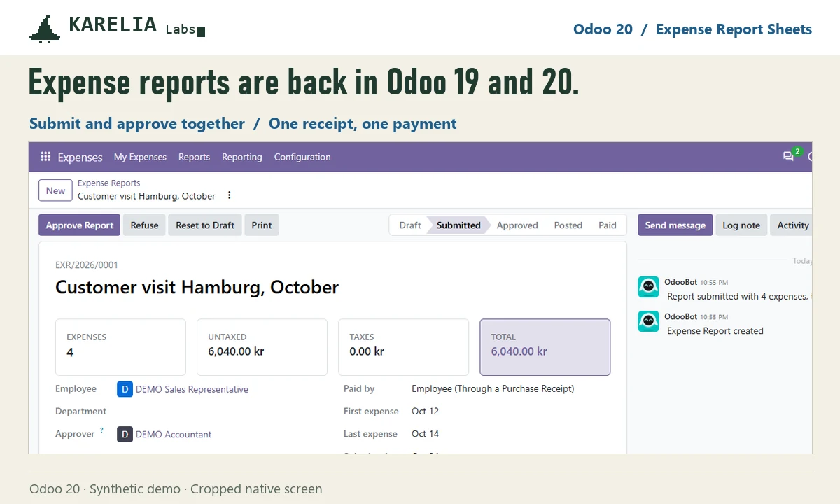Click the EXR/2026/0001 reference number
This screenshot has height=504, width=840.
pyautogui.click(x=87, y=265)
